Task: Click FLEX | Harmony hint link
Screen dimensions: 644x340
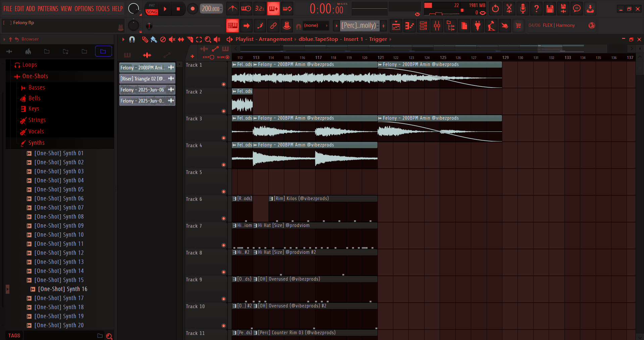Action: coord(559,25)
